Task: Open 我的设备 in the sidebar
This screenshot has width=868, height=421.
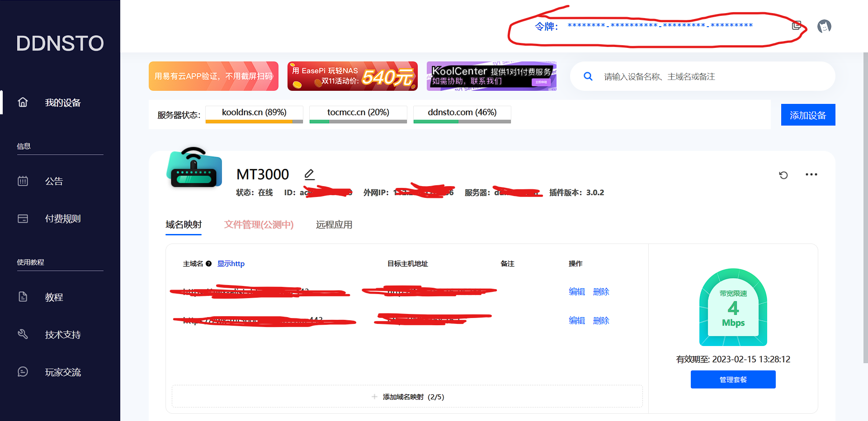Action: (62, 103)
